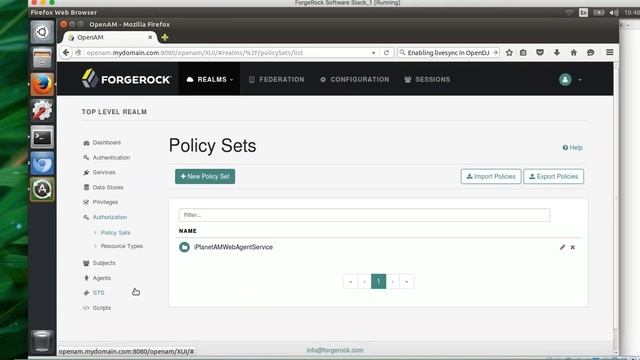Go to the first page of results

point(351,281)
